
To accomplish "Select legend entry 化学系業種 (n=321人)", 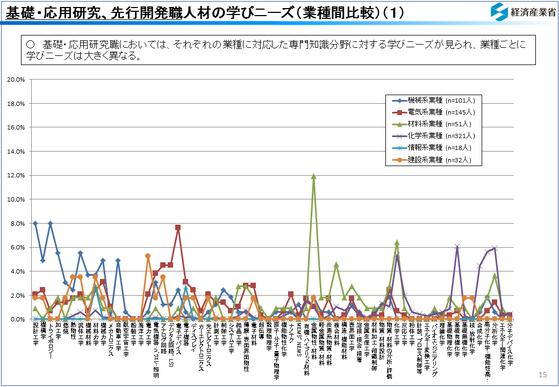I will click(434, 136).
